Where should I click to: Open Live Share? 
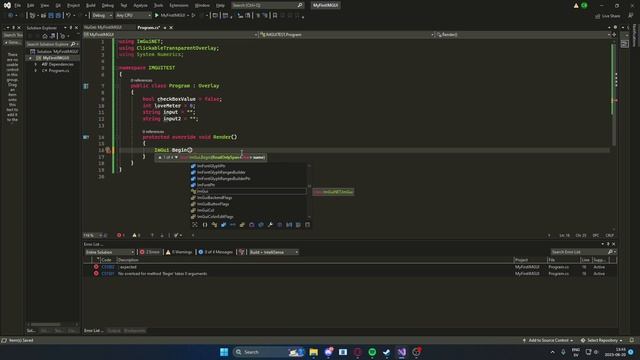(607, 16)
